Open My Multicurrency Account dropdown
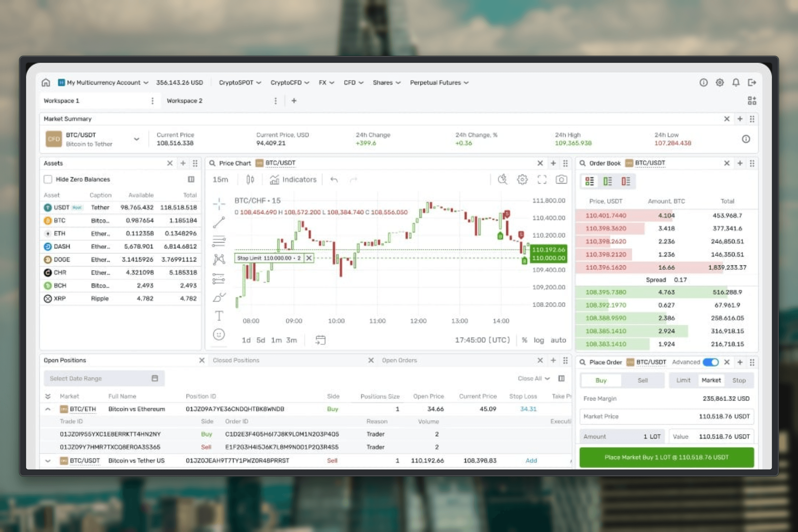Image resolution: width=798 pixels, height=532 pixels. [103, 83]
